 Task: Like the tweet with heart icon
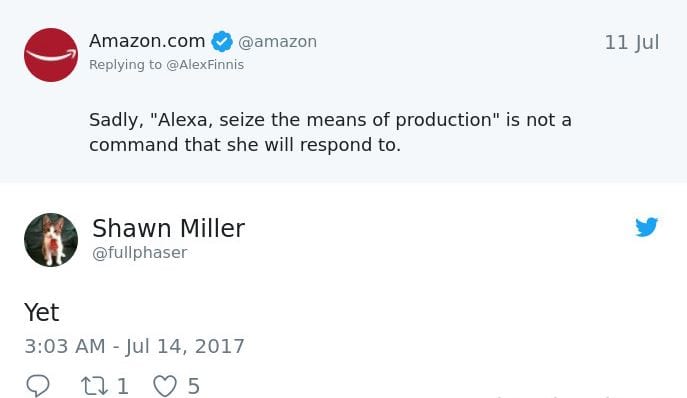165,386
